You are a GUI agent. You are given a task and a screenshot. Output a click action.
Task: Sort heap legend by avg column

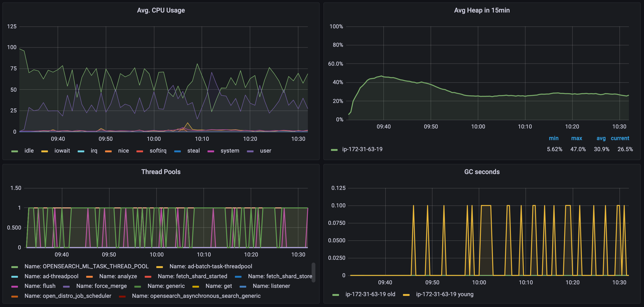click(601, 138)
